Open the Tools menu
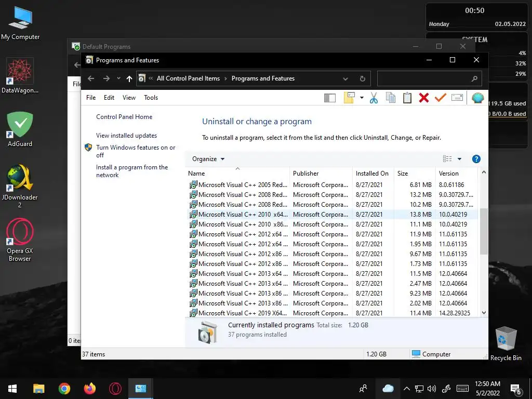This screenshot has width=532, height=399. pyautogui.click(x=151, y=98)
